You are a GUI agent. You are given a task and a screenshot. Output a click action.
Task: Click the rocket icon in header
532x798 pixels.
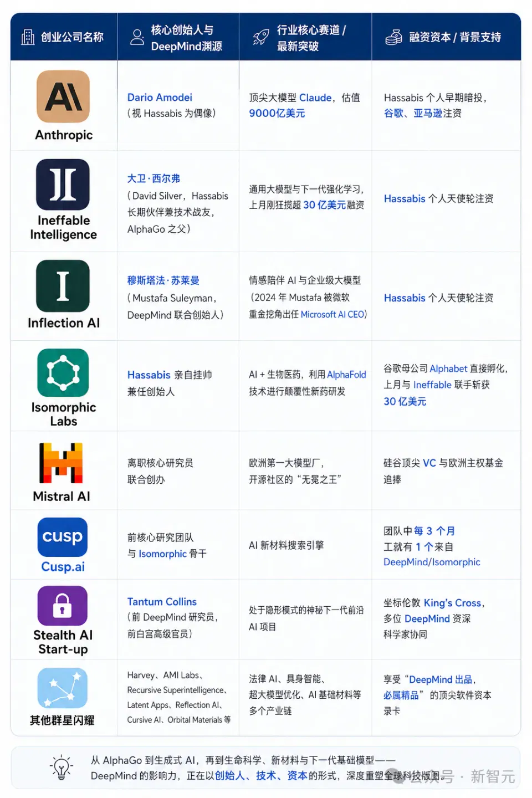261,37
